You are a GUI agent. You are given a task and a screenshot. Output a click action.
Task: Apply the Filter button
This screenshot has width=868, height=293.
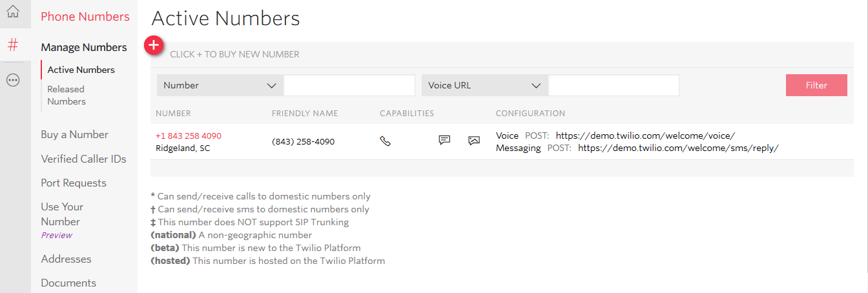coord(816,85)
